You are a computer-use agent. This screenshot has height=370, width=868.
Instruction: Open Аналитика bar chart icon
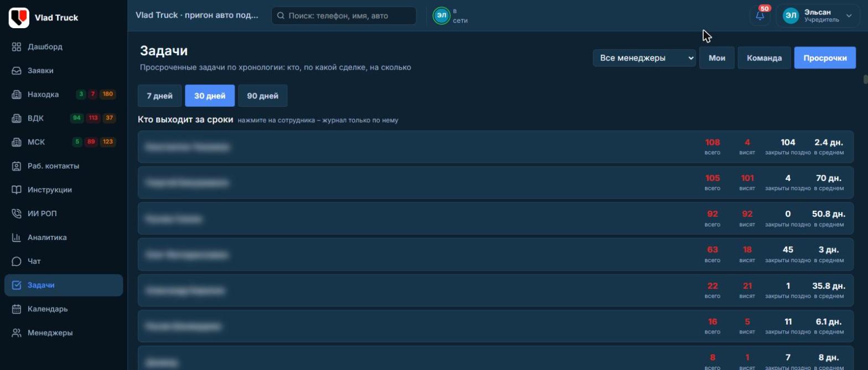(x=17, y=237)
